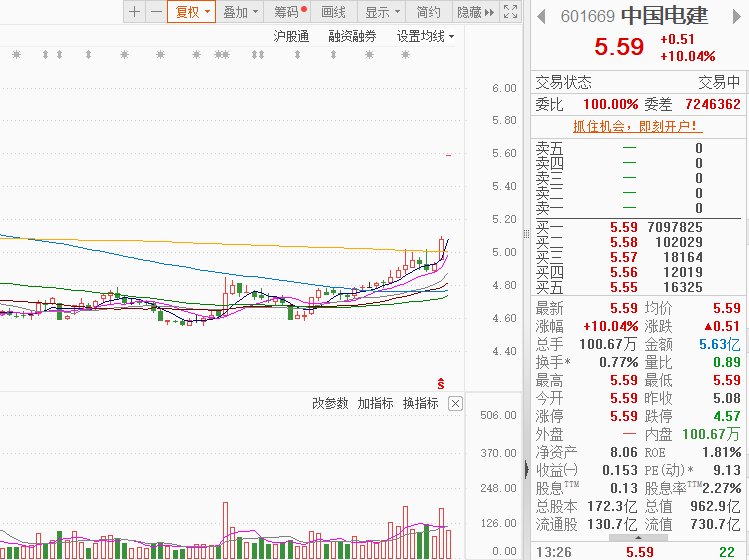Expand the bottom panel up-arrow handle

(638, 538)
